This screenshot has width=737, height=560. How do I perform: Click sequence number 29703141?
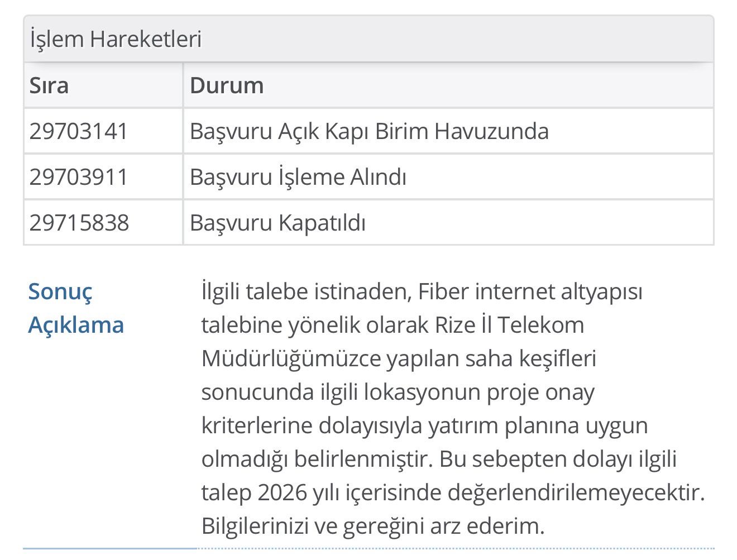click(x=79, y=131)
